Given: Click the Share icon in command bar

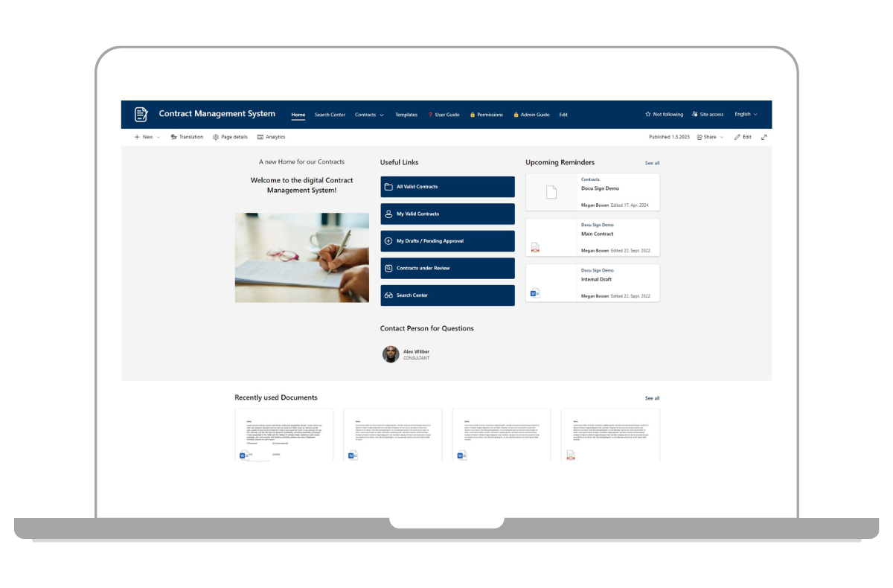Looking at the screenshot, I should [700, 137].
